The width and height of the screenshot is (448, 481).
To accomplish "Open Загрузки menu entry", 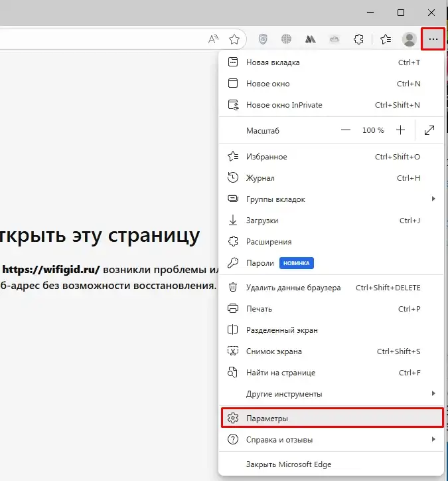I will click(x=332, y=221).
